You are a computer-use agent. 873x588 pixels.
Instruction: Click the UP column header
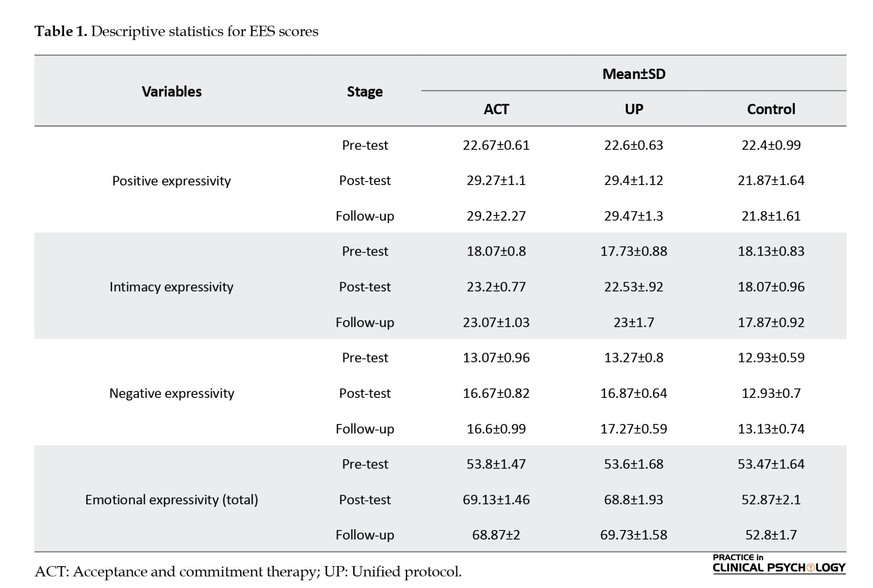(633, 109)
